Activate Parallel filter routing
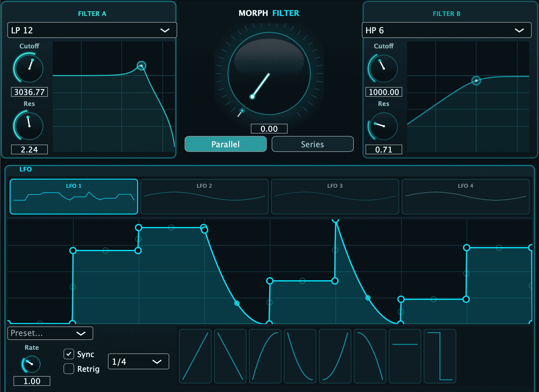The height and width of the screenshot is (392, 539). 226,144
